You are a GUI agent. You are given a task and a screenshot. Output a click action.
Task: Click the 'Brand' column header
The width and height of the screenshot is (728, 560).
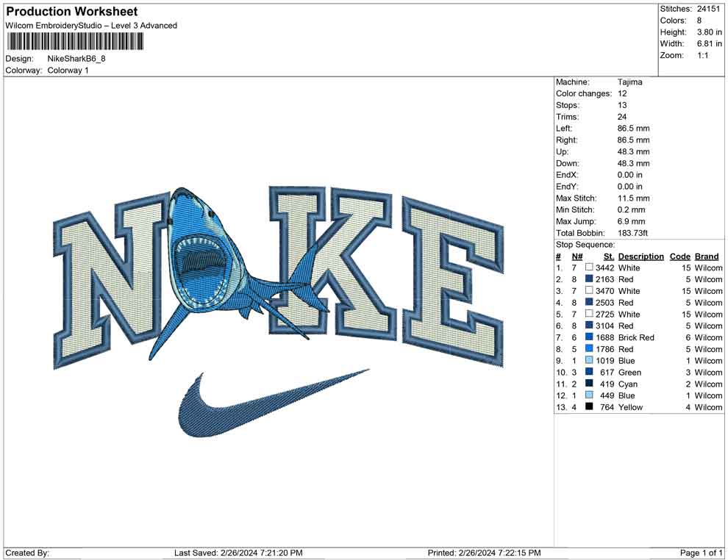click(707, 256)
